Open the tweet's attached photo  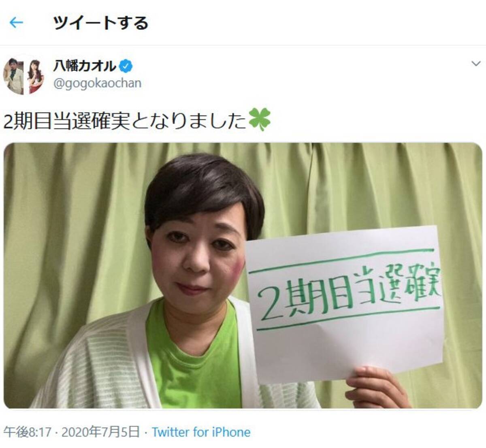pos(243,275)
